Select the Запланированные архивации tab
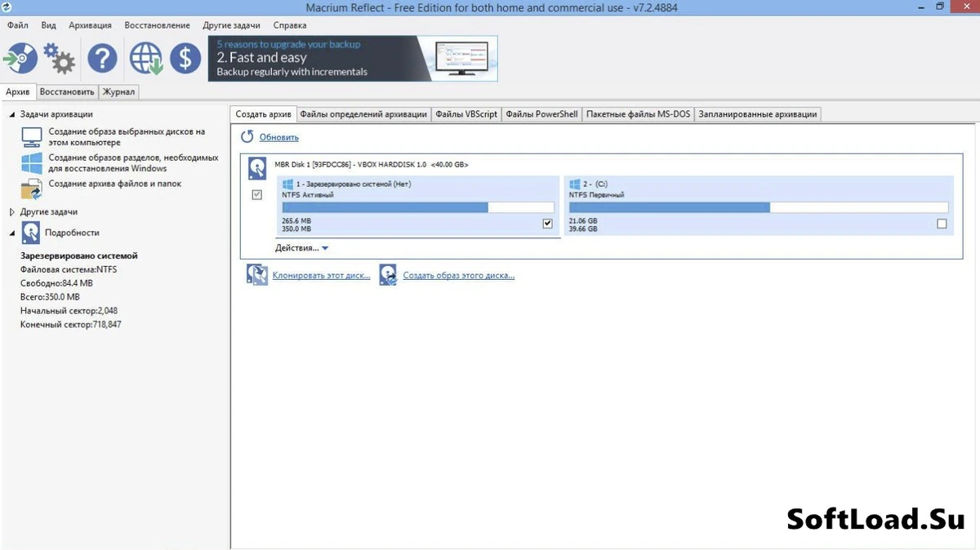The image size is (980, 550). click(x=758, y=114)
